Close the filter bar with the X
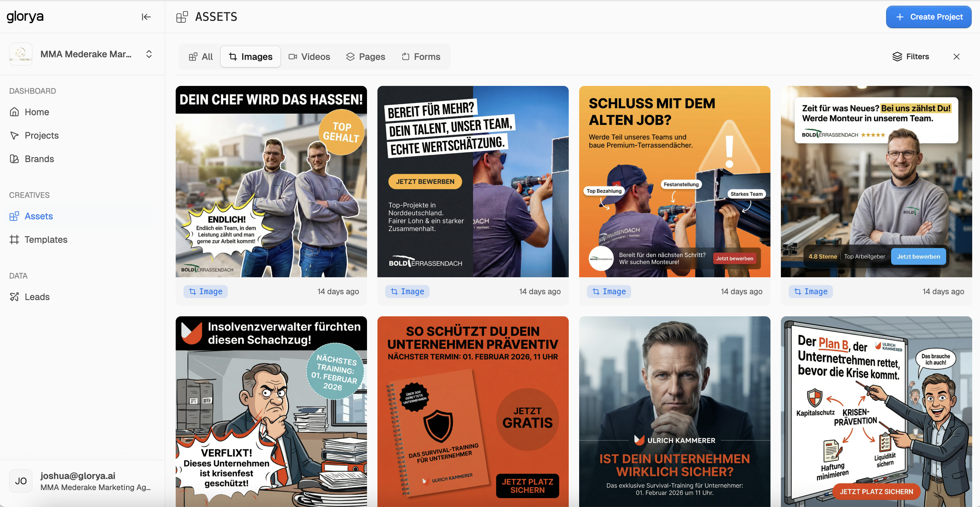This screenshot has width=980, height=507. 956,57
